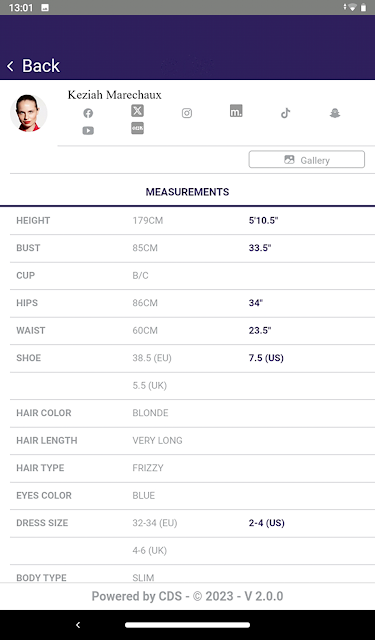Open the Snapchat ghost icon

pos(335,113)
